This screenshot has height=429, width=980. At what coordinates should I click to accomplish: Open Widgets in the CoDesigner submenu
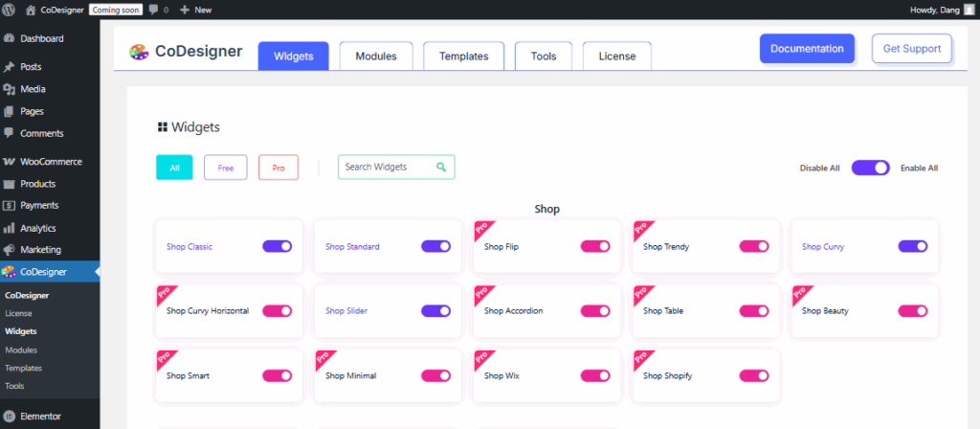(x=21, y=331)
